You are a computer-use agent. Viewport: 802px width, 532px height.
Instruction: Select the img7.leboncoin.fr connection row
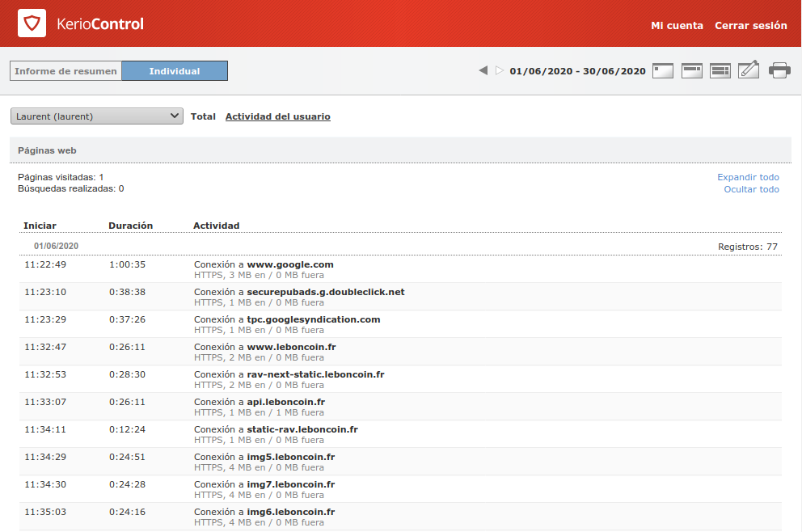coord(400,489)
